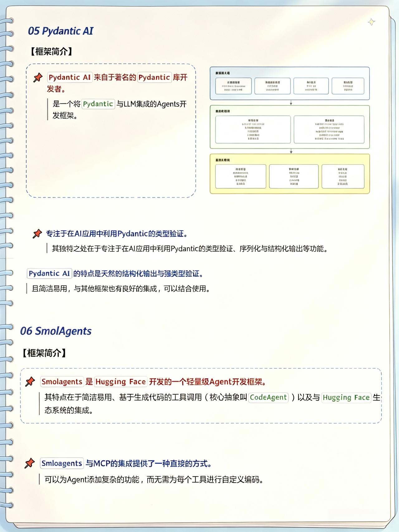399x532 pixels.
Task: Click the pushpin beside the red Pydantic AI tag
Action: coord(38,78)
